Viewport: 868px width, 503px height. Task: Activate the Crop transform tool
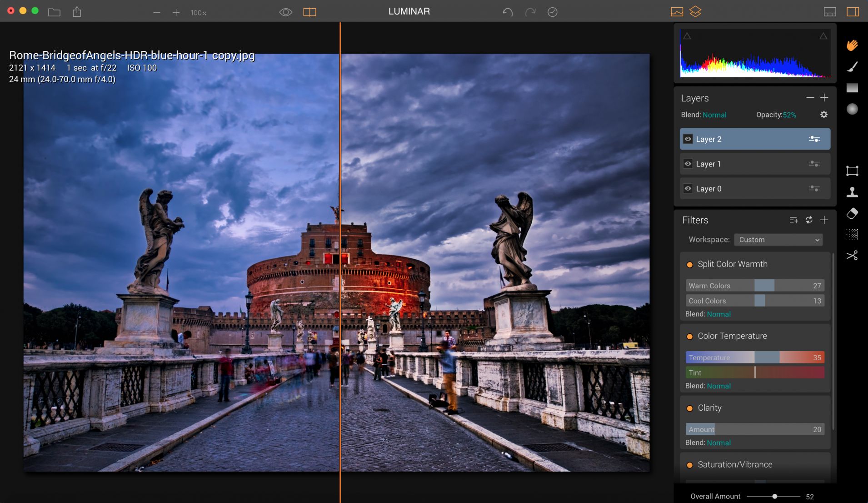852,171
